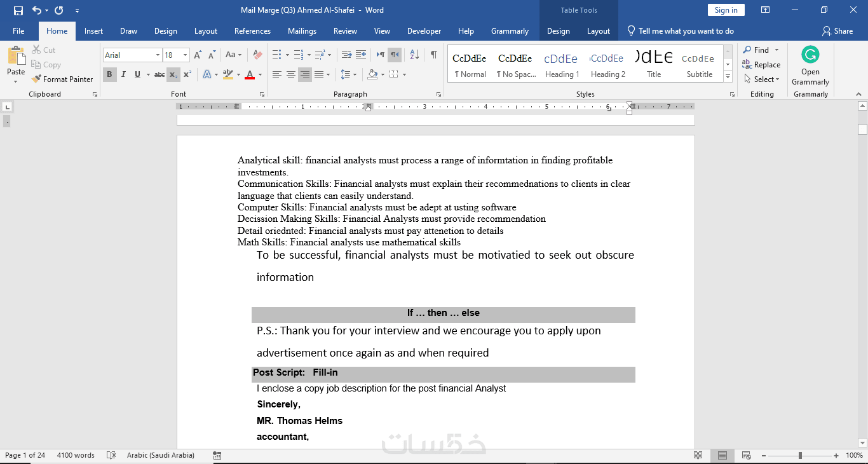Align text to the left

click(277, 74)
